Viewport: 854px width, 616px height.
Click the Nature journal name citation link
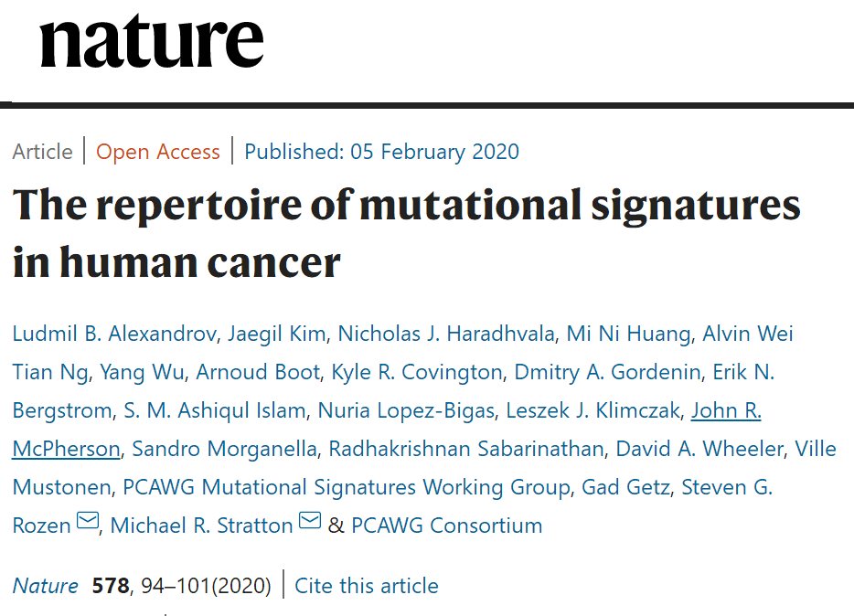tap(45, 586)
